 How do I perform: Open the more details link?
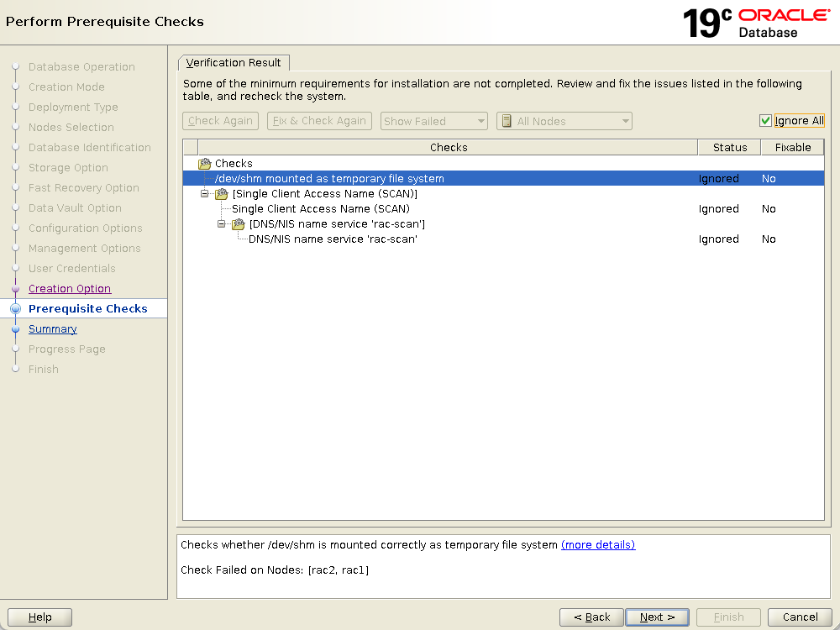tap(598, 545)
